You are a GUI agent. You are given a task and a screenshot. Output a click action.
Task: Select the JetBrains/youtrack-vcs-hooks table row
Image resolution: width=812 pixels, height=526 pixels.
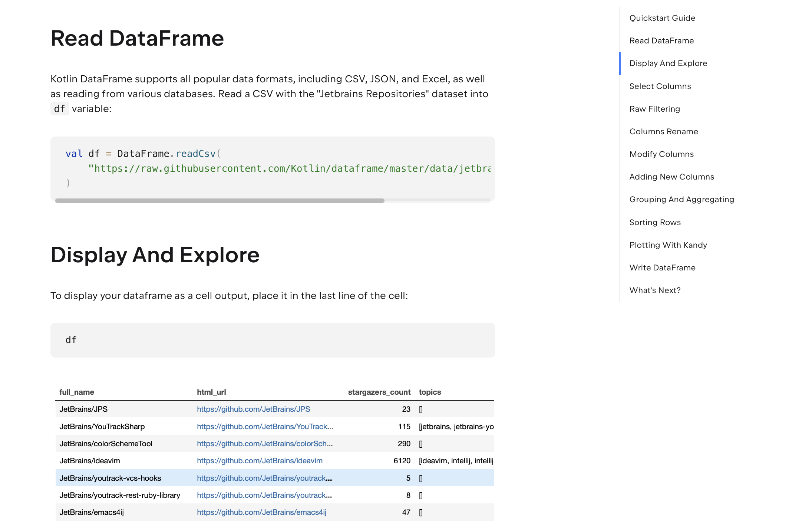click(x=110, y=478)
